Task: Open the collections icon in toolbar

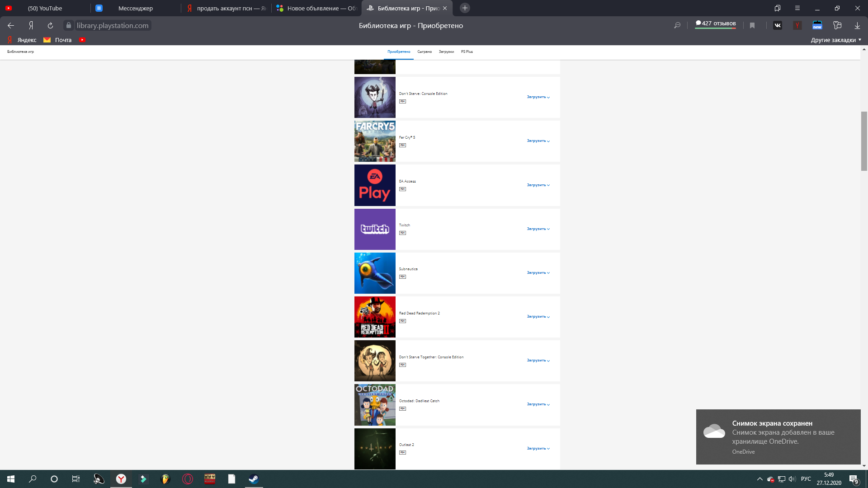Action: click(x=837, y=26)
